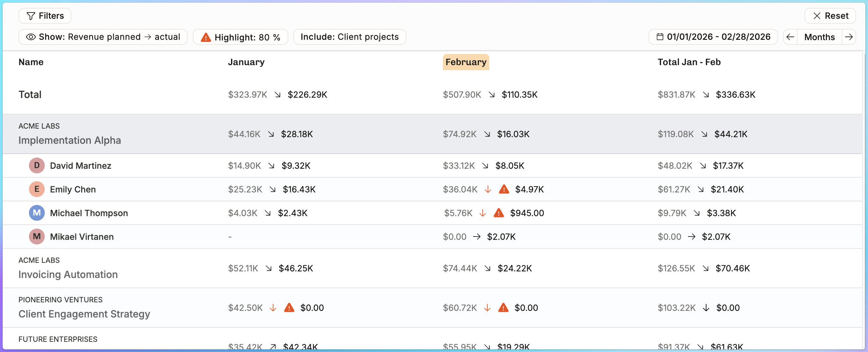Toggle the Show eye visibility option
This screenshot has height=352, width=868.
point(103,37)
